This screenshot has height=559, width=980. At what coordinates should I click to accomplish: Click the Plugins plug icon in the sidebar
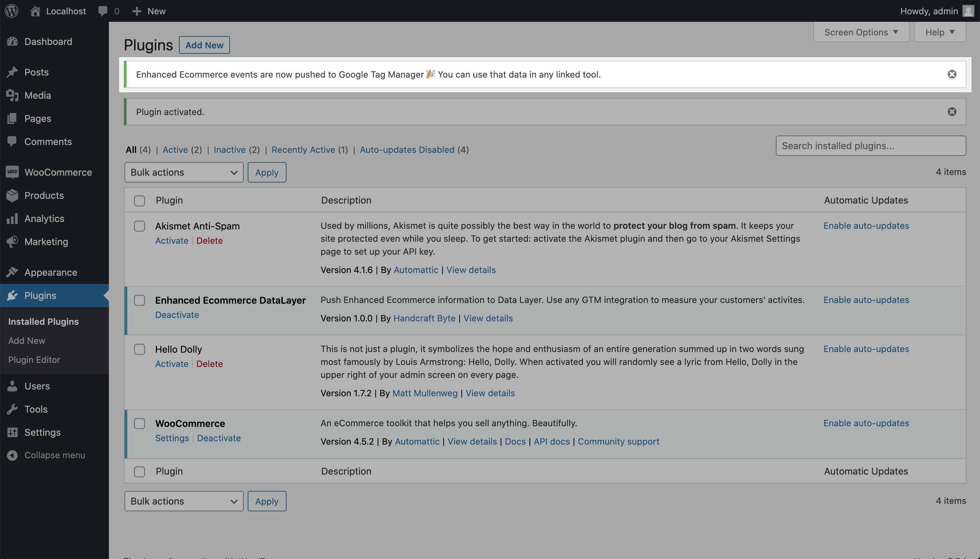tap(12, 295)
